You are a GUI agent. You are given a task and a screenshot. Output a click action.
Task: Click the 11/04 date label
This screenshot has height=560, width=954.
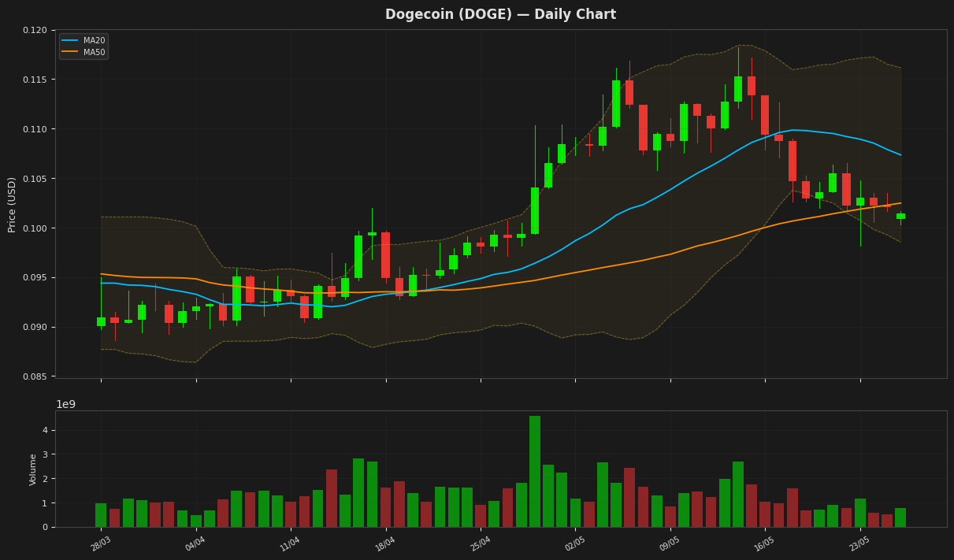tap(290, 543)
